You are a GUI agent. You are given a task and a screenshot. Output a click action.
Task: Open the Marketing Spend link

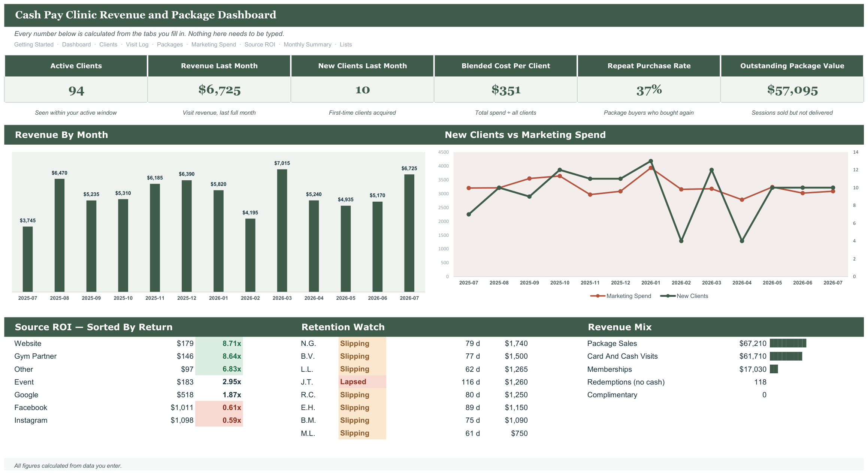coord(214,45)
